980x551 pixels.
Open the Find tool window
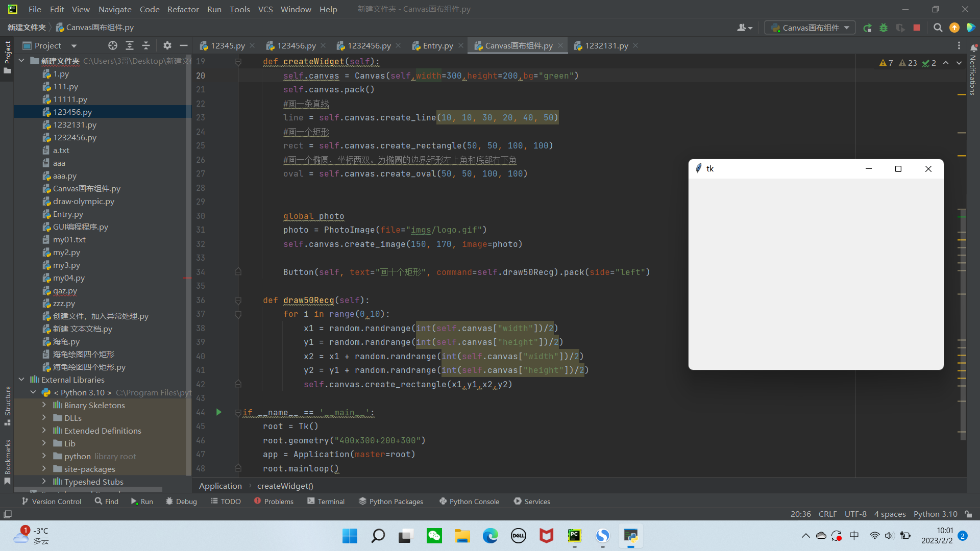107,502
